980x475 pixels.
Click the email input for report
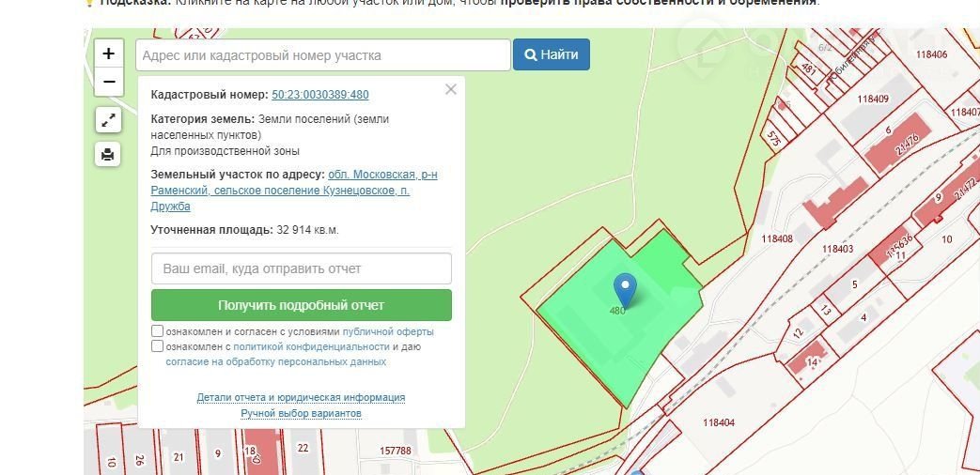[301, 268]
